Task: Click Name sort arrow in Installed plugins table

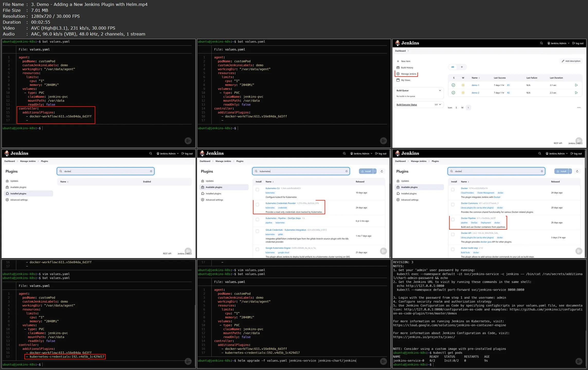Action: point(68,182)
